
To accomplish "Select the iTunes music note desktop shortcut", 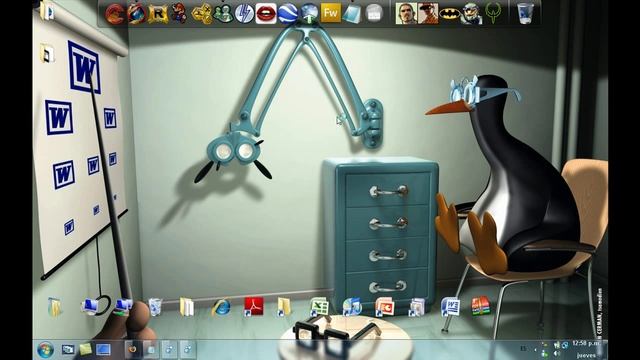I will 351,307.
